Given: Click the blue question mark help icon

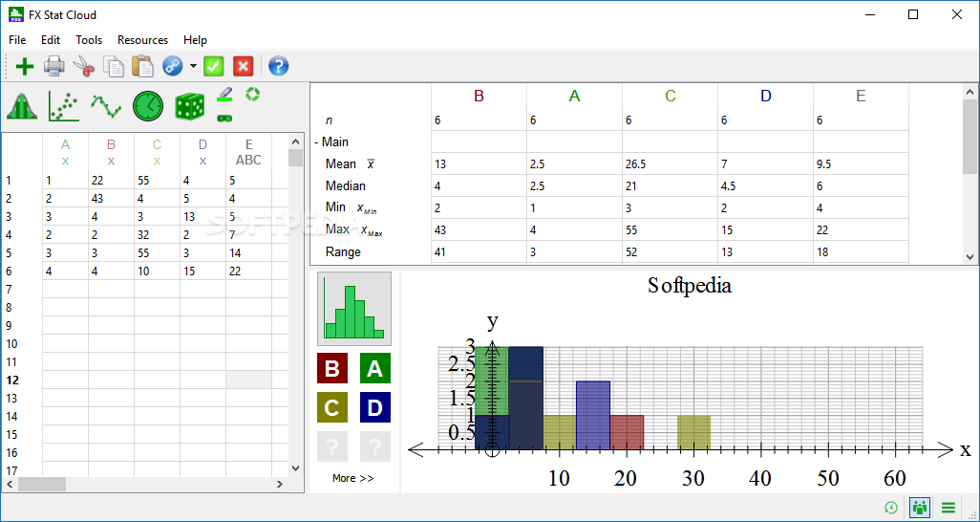Looking at the screenshot, I should point(278,66).
